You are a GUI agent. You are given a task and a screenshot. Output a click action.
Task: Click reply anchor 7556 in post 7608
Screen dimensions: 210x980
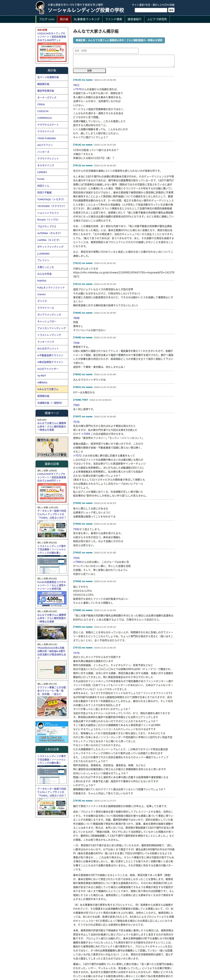pos(76,343)
